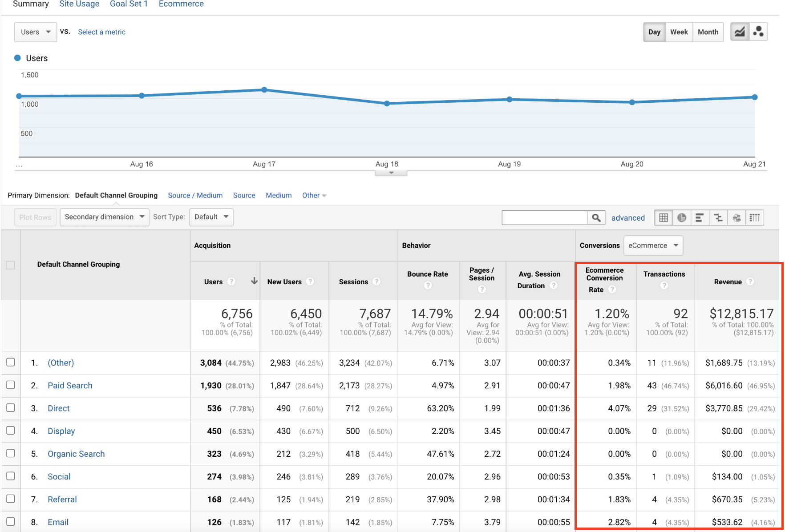The height and width of the screenshot is (532, 785).
Task: Switch chart granularity to Day
Action: click(654, 32)
